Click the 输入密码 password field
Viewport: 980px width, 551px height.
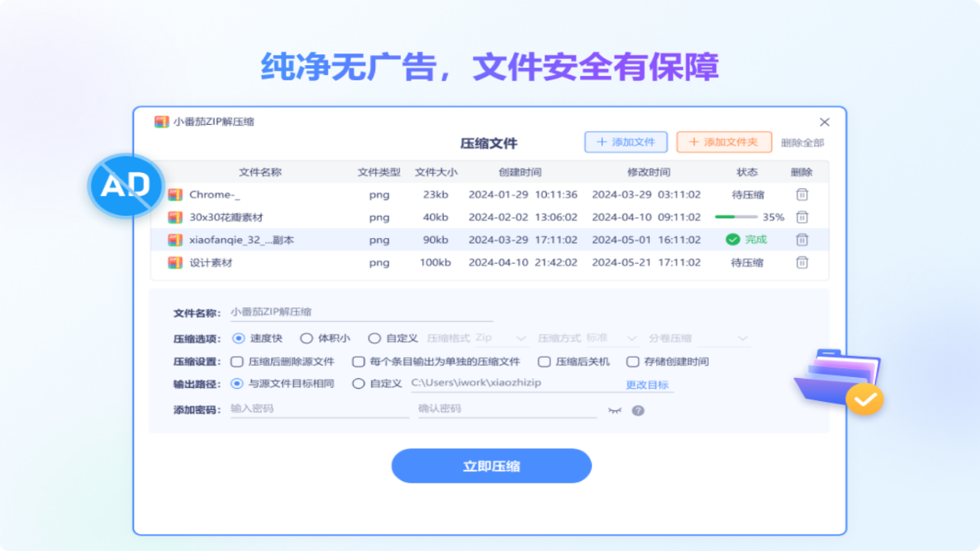pos(306,409)
